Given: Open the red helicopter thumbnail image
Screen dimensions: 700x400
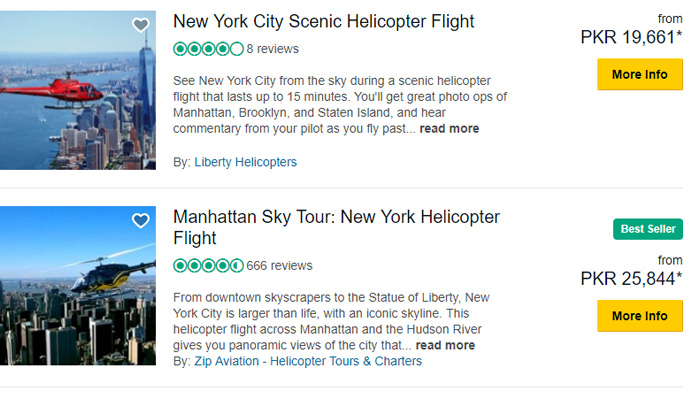Looking at the screenshot, I should coord(78,90).
